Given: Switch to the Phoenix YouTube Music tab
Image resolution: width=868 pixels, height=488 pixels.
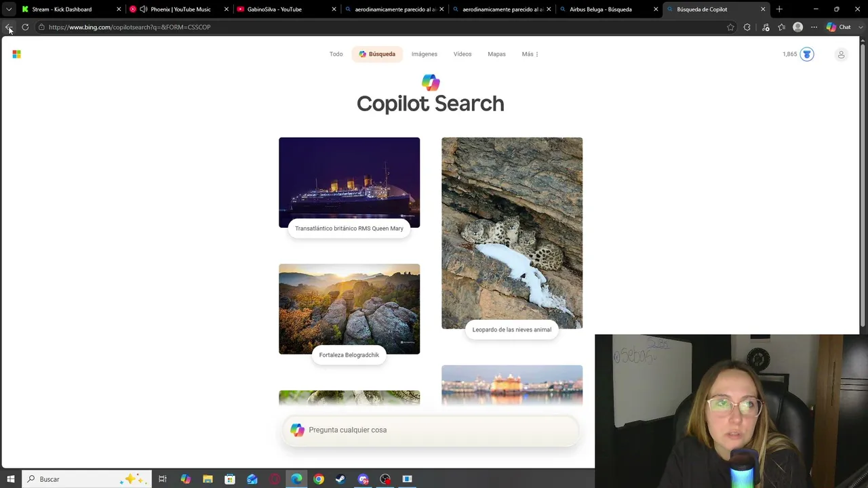Looking at the screenshot, I should tap(180, 9).
